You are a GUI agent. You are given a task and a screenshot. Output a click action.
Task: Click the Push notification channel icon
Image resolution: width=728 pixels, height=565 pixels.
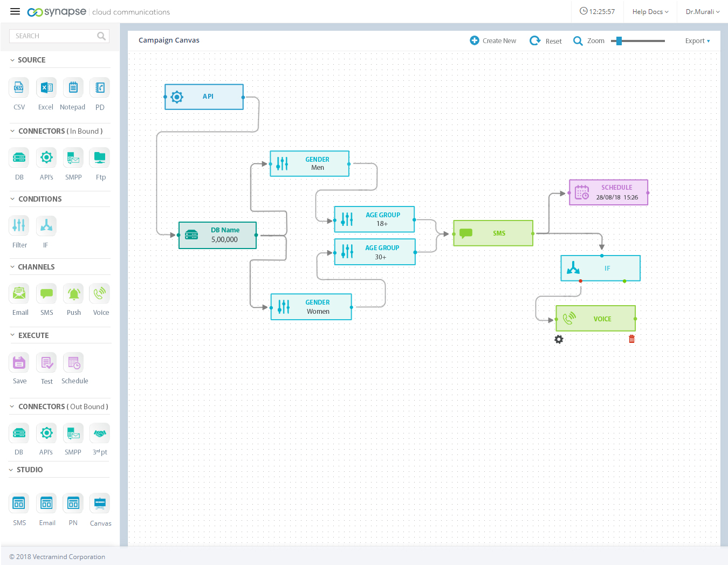coord(73,294)
